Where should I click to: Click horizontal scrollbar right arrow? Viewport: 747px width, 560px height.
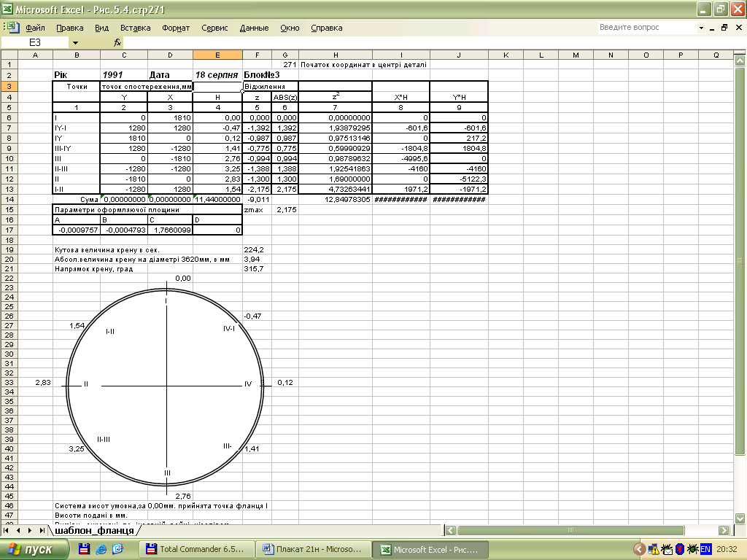point(724,530)
